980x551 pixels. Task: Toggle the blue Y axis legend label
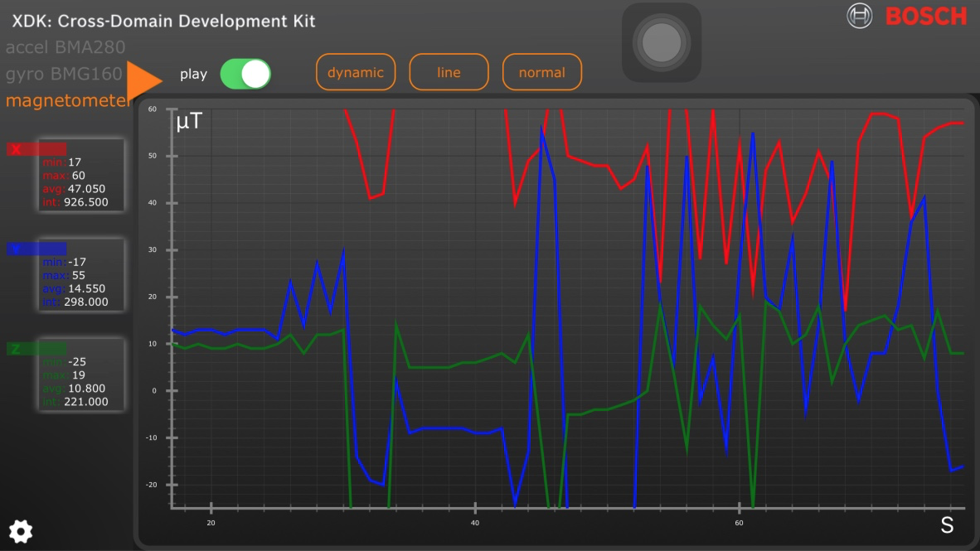[x=36, y=249]
